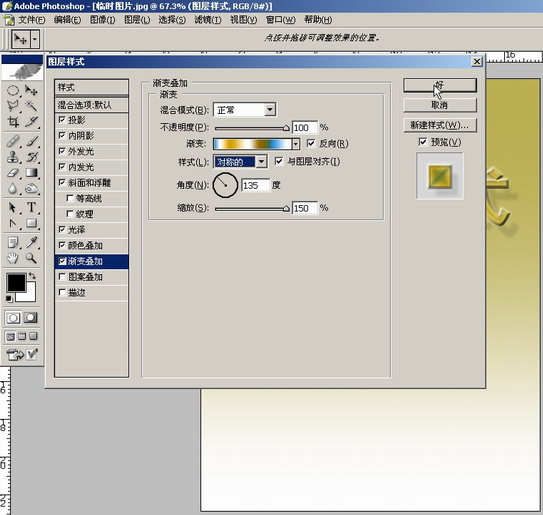The image size is (543, 515).
Task: Toggle the 内阴影 inner shadow checkbox
Action: pyautogui.click(x=62, y=135)
